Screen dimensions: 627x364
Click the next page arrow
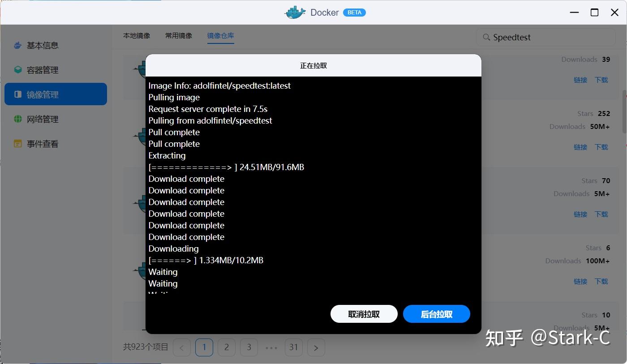[316, 347]
